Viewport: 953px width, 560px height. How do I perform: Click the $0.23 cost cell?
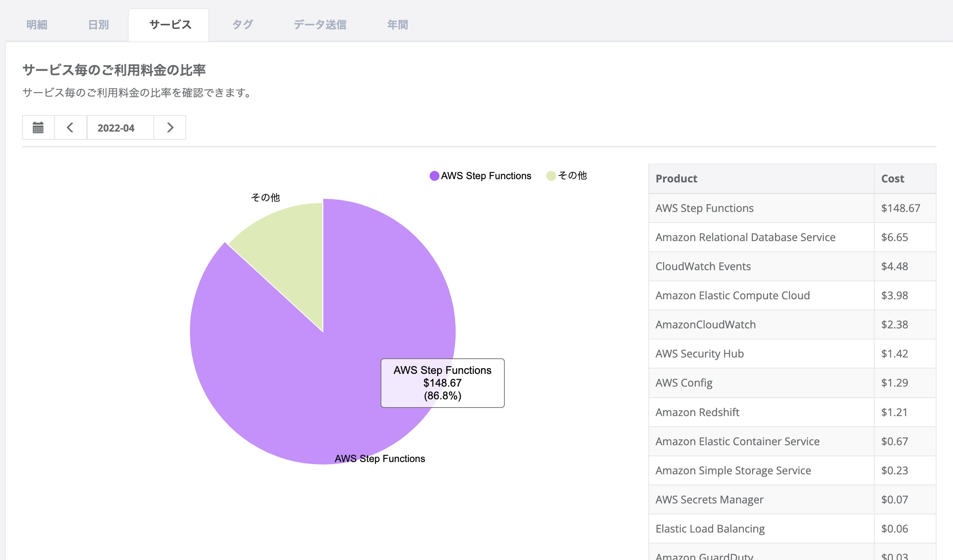[905, 471]
